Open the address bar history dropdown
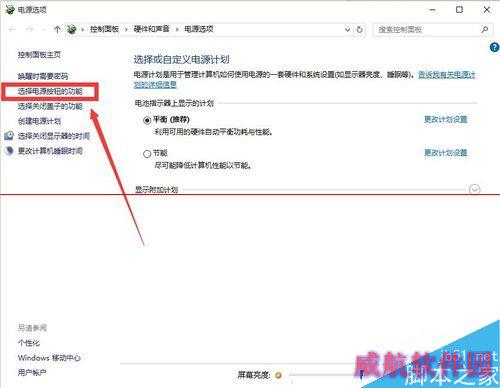Screen dimensions: 500x388 pyautogui.click(x=347, y=30)
